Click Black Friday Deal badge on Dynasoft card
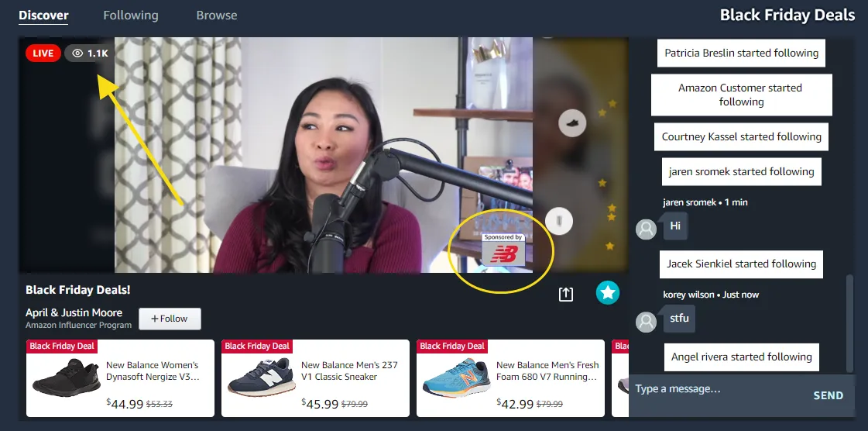 (62, 347)
